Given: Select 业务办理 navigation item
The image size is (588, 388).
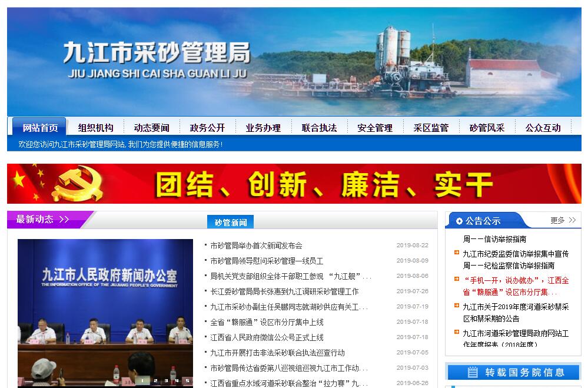Looking at the screenshot, I should tap(263, 128).
